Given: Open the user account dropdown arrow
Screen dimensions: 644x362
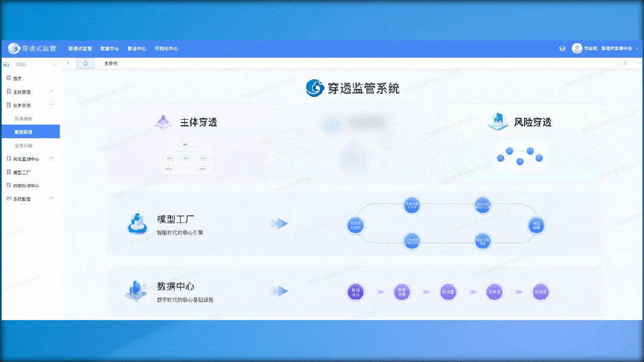Looking at the screenshot, I should coord(636,49).
